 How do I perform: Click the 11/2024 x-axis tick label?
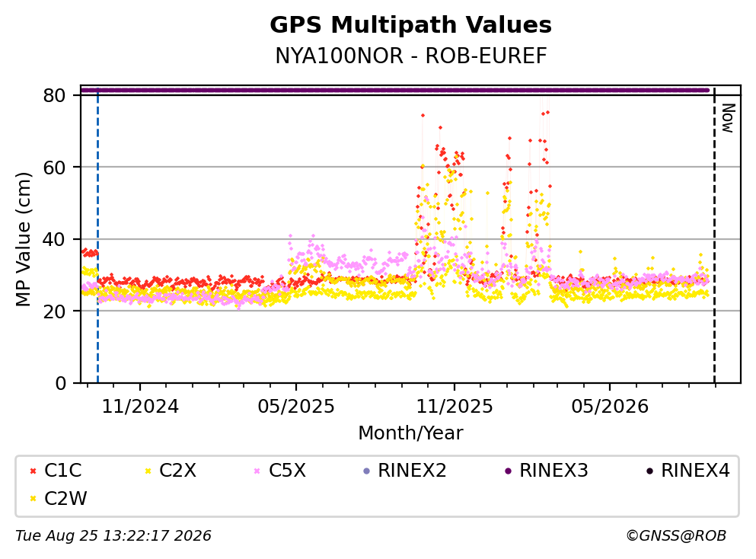coord(140,407)
